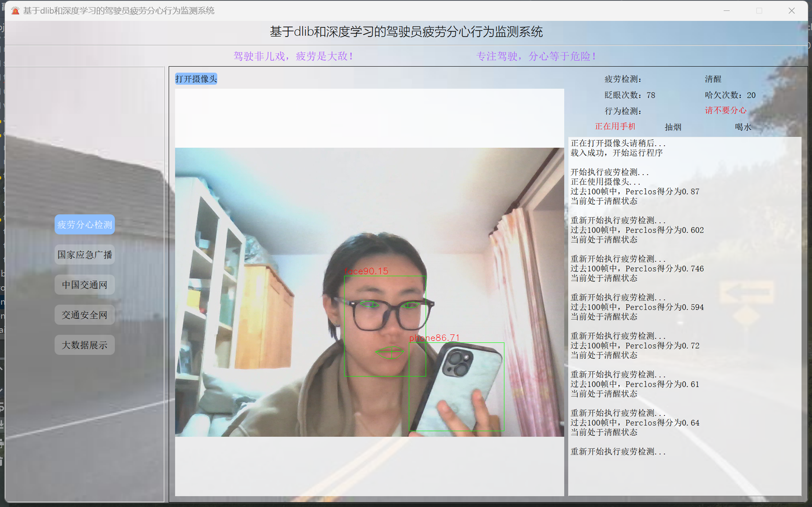812x507 pixels.
Task: Click log line Perclos得分为0.61
Action: tap(635, 384)
